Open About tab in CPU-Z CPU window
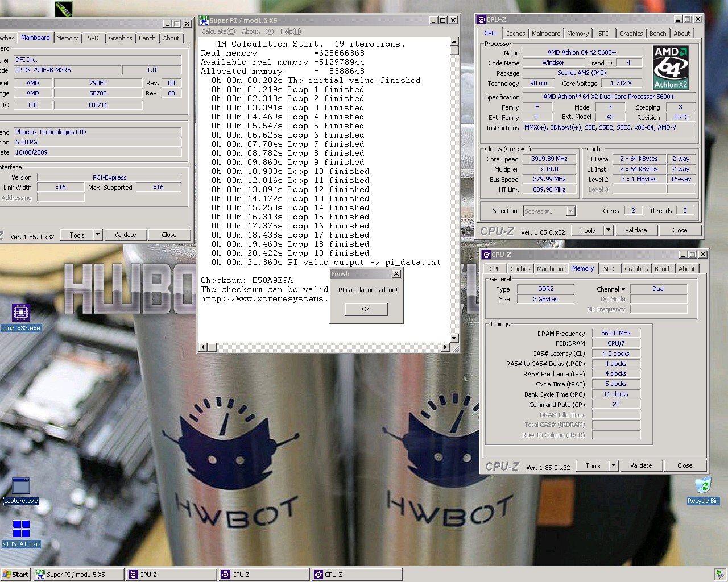 682,34
